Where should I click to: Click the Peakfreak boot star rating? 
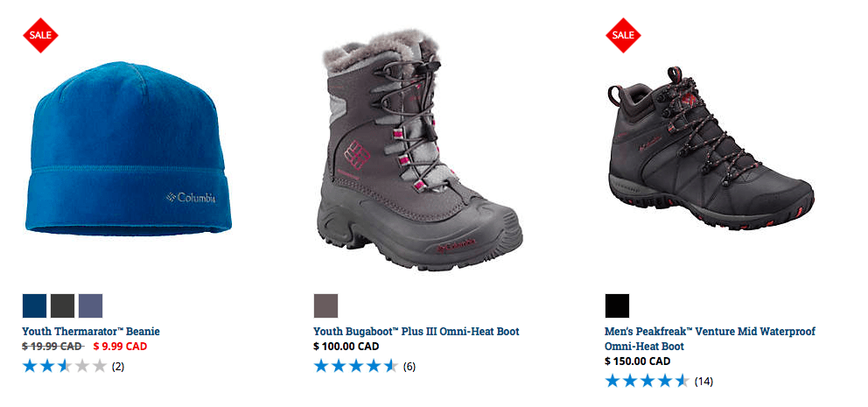647,381
